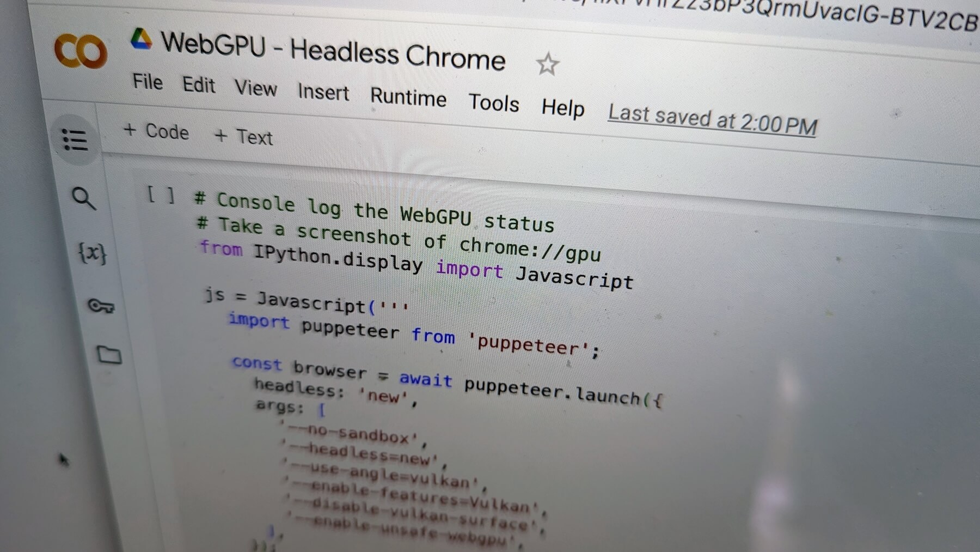Image resolution: width=980 pixels, height=552 pixels.
Task: Open the table of contents panel
Action: point(75,139)
